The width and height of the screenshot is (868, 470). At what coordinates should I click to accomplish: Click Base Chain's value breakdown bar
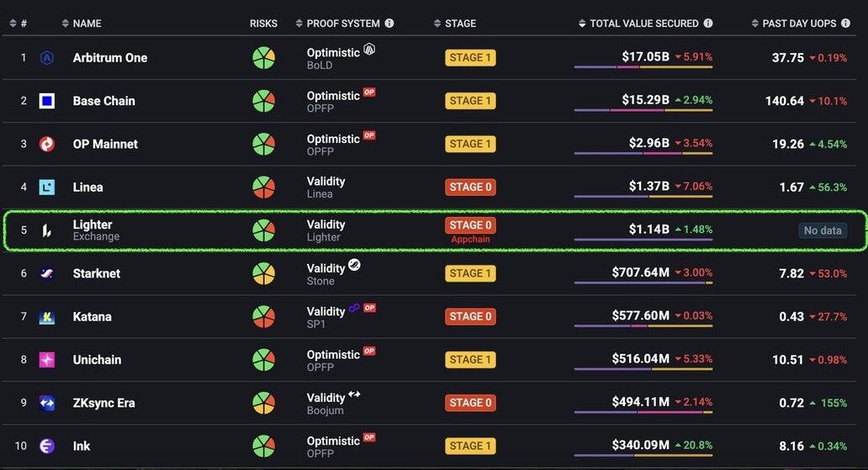(643, 110)
